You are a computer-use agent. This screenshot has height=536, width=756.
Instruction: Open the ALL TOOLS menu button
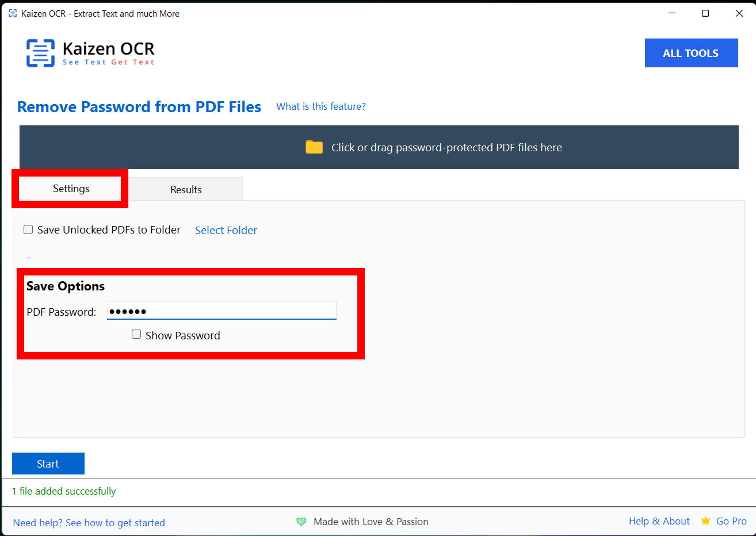[x=690, y=53]
